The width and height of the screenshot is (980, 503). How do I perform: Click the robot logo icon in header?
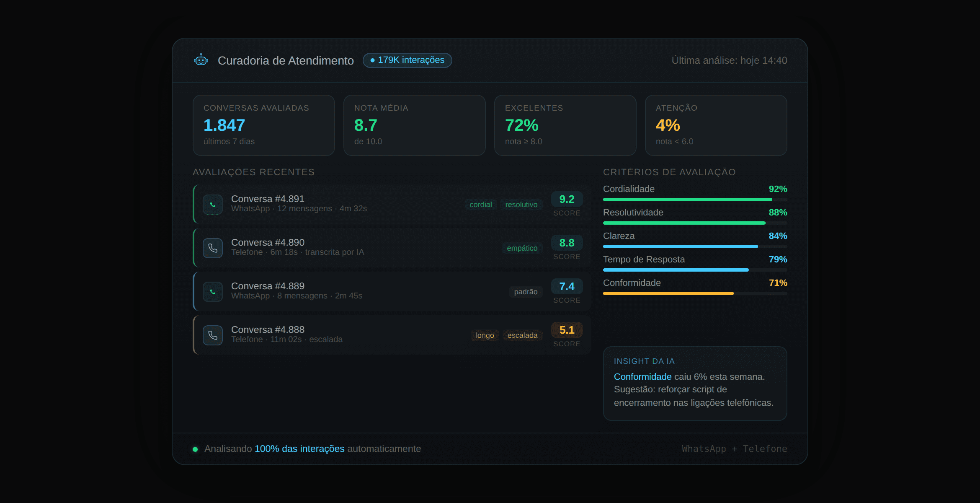coord(201,60)
